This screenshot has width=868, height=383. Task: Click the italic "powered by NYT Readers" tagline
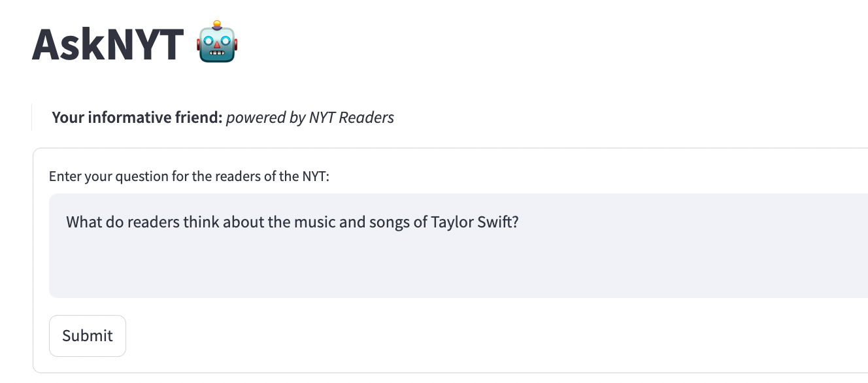click(310, 118)
